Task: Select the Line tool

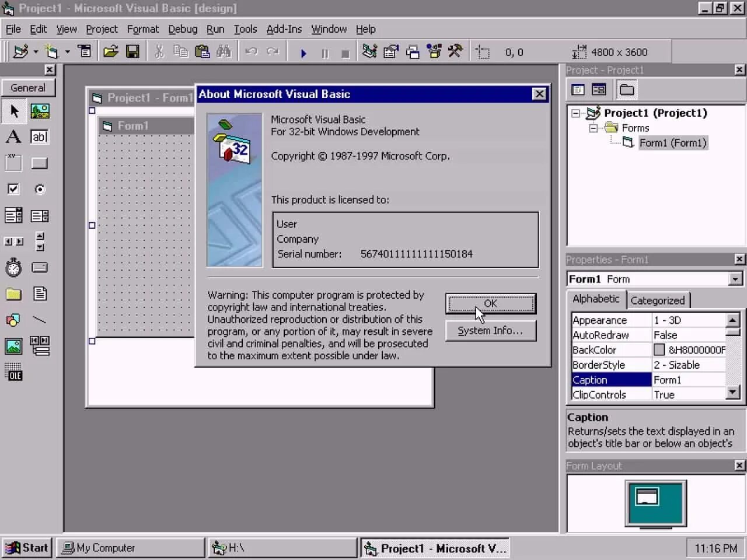Action: click(x=40, y=320)
